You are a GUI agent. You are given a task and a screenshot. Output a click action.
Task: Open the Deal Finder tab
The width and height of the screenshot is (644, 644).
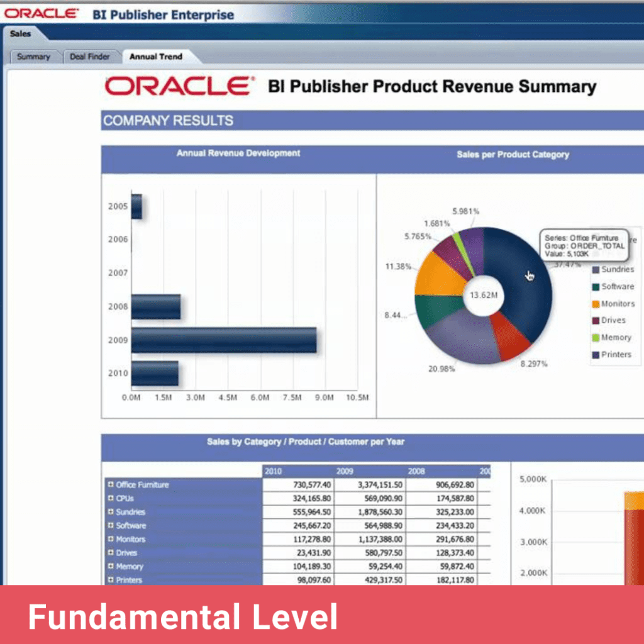pos(91,56)
